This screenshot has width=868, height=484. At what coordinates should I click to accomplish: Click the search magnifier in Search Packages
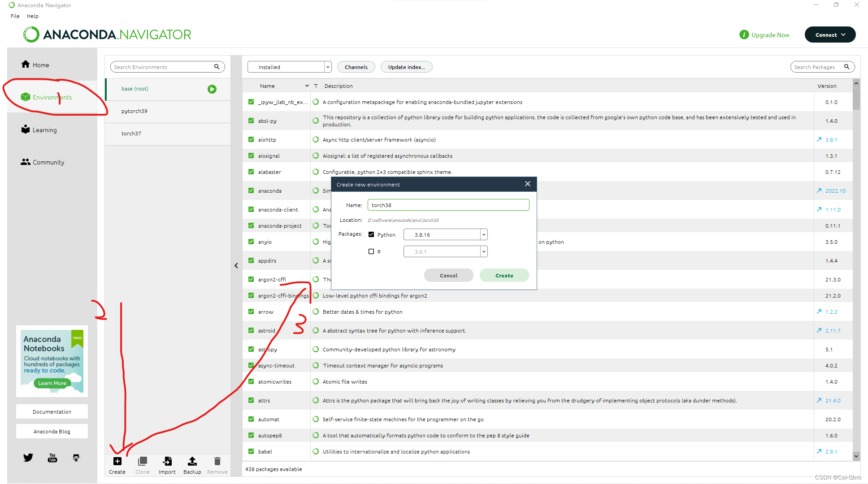[x=847, y=67]
